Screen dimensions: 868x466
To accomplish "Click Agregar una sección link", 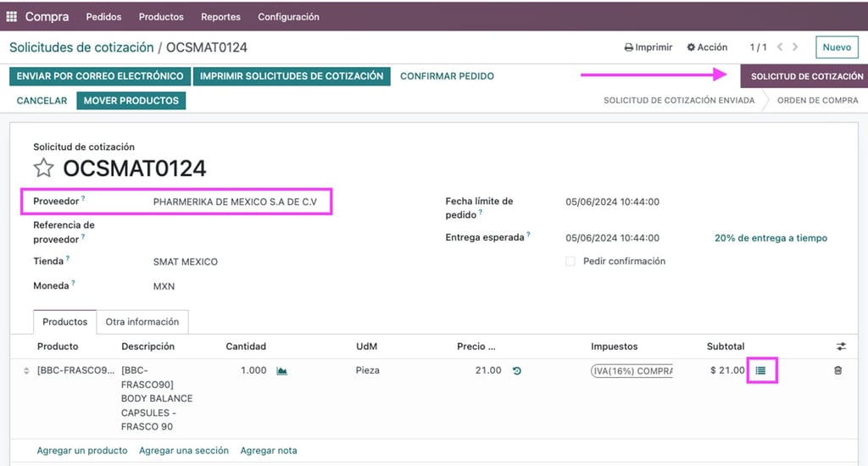I will pos(184,451).
